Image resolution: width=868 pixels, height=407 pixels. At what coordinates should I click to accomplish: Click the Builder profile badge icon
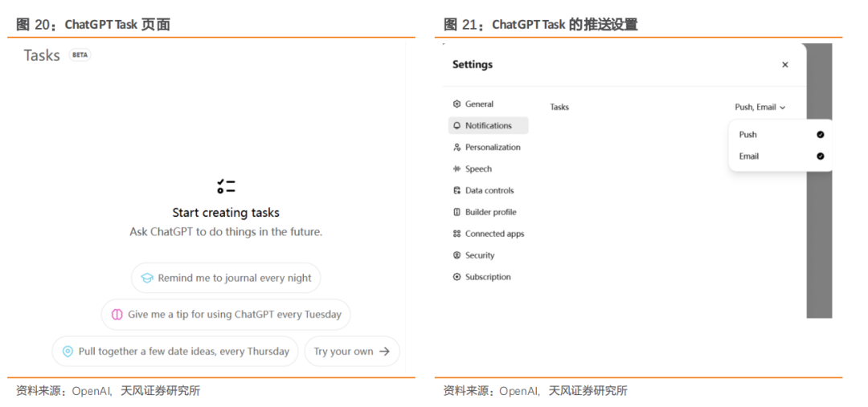pos(457,212)
